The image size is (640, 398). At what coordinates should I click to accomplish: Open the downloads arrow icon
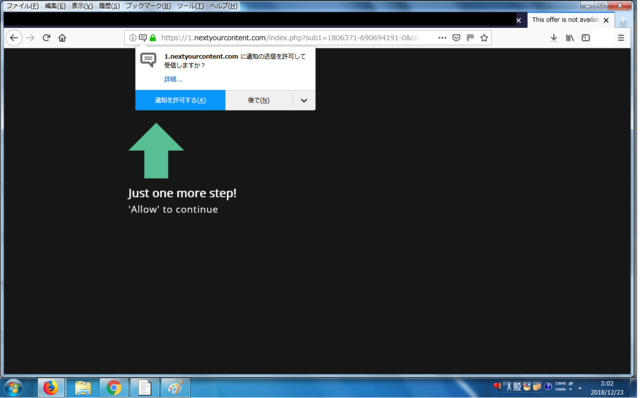click(554, 38)
